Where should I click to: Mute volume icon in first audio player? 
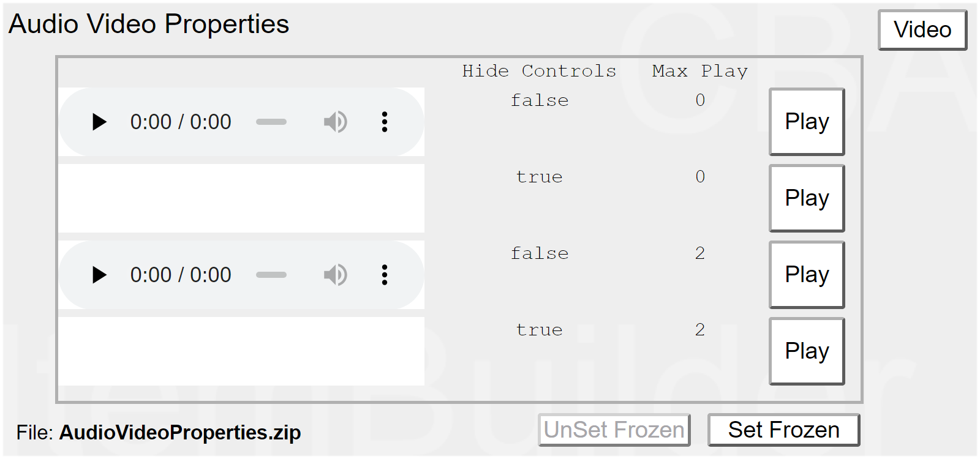pyautogui.click(x=335, y=122)
